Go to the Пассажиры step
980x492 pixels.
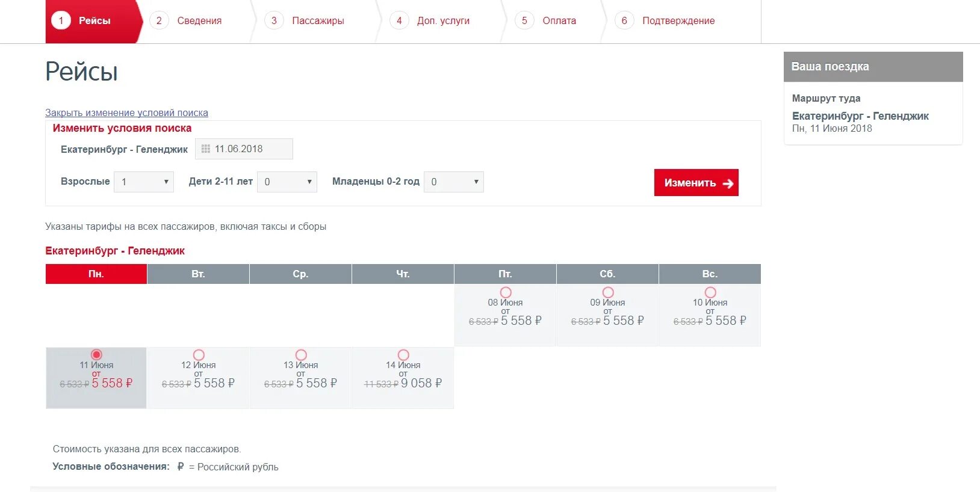click(x=318, y=20)
